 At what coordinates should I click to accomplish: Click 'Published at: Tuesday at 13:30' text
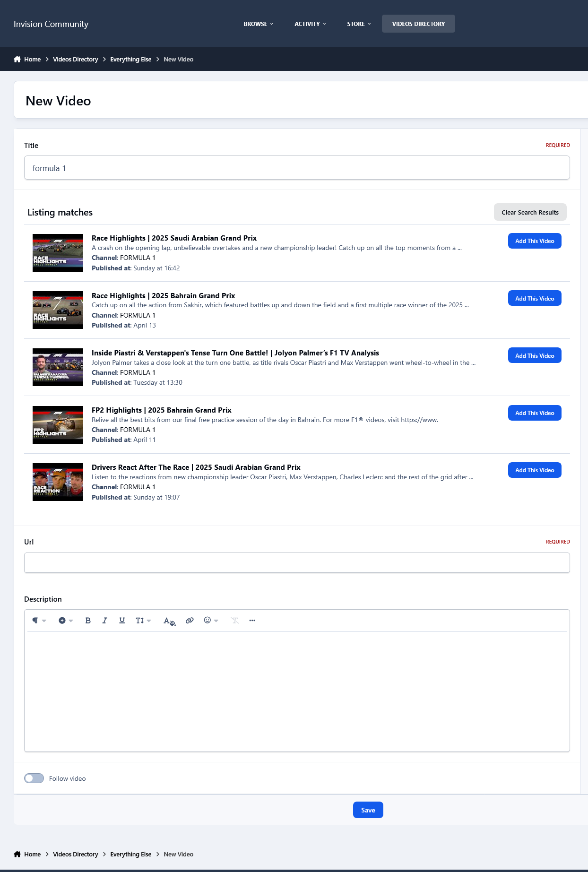click(137, 382)
